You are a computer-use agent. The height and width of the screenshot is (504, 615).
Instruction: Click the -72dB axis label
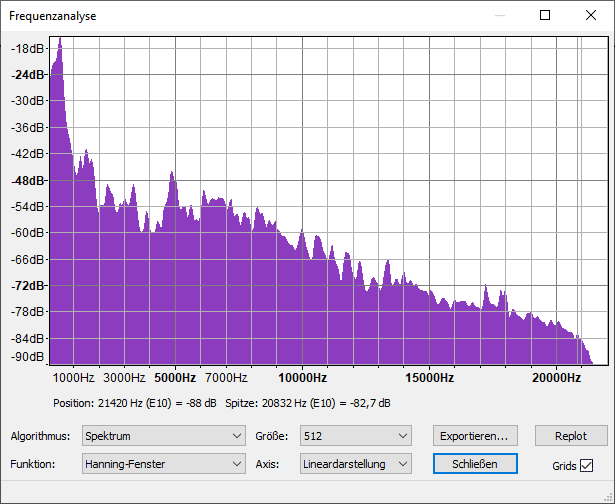point(27,286)
